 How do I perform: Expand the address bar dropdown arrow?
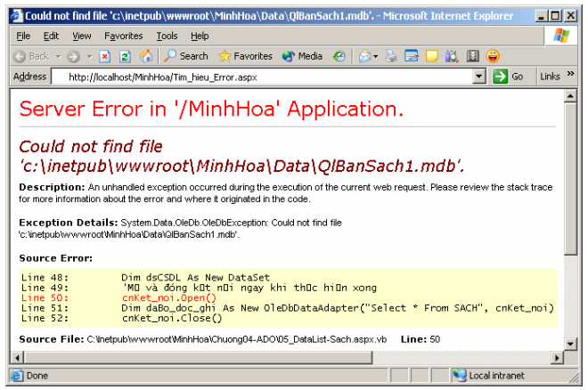coord(478,77)
